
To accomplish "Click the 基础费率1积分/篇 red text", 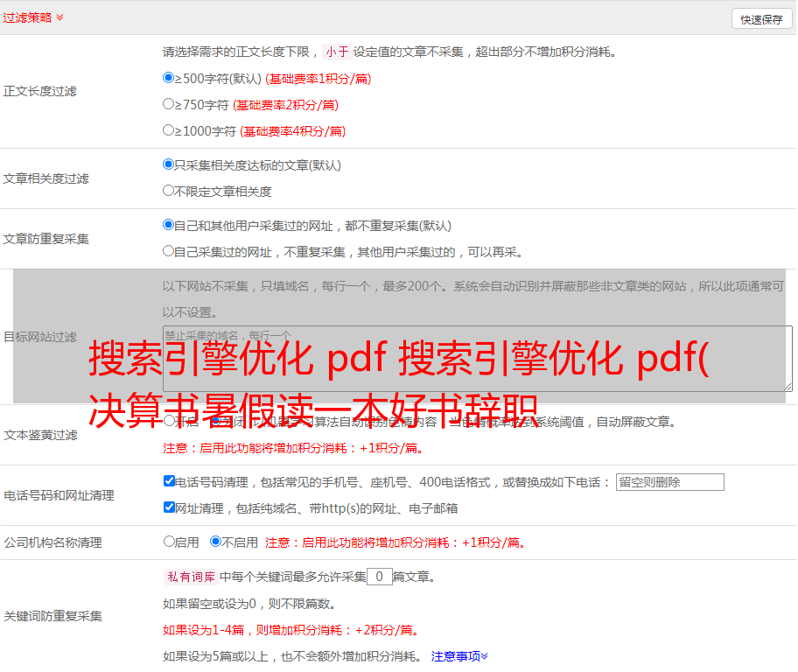I will (318, 79).
